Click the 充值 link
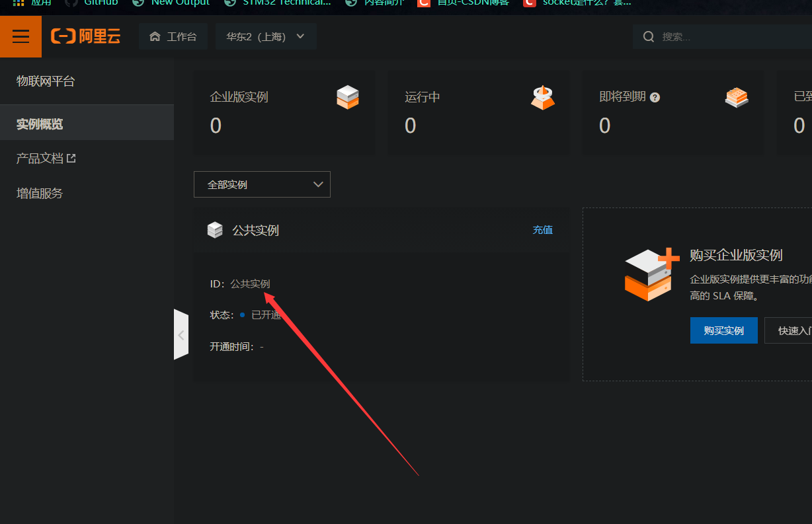 point(542,229)
